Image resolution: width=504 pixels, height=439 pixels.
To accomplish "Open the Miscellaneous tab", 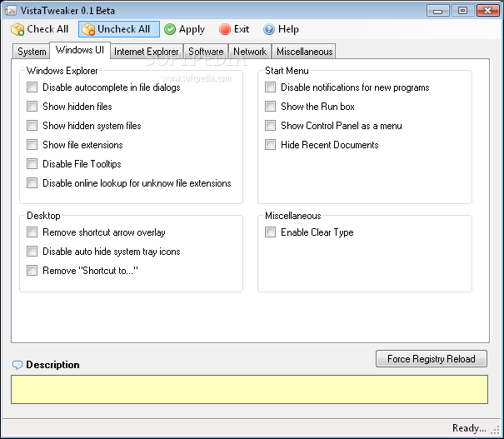I will pos(304,52).
